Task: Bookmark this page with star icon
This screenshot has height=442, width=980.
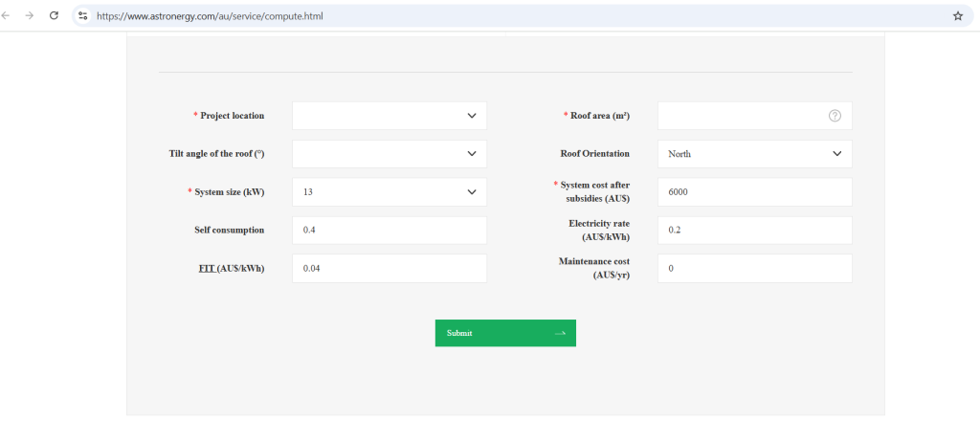Action: [x=957, y=16]
